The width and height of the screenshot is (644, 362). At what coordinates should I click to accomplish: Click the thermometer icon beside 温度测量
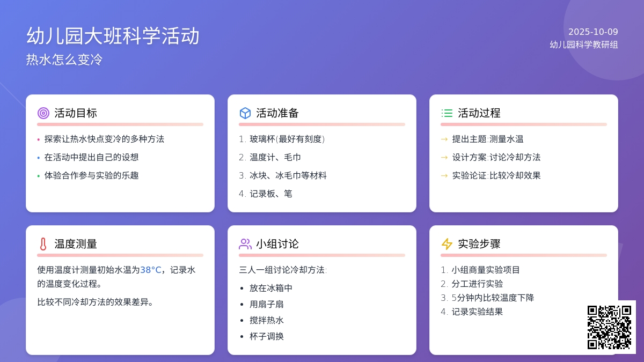(43, 244)
